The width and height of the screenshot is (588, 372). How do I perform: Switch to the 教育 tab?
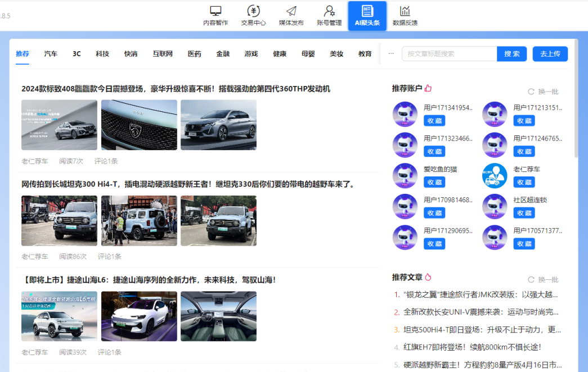[x=365, y=54]
